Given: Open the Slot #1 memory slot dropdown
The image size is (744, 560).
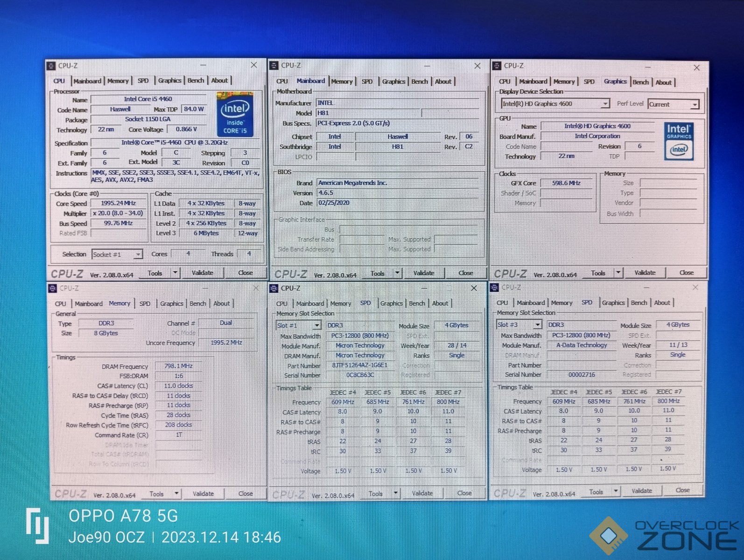Looking at the screenshot, I should [x=298, y=325].
